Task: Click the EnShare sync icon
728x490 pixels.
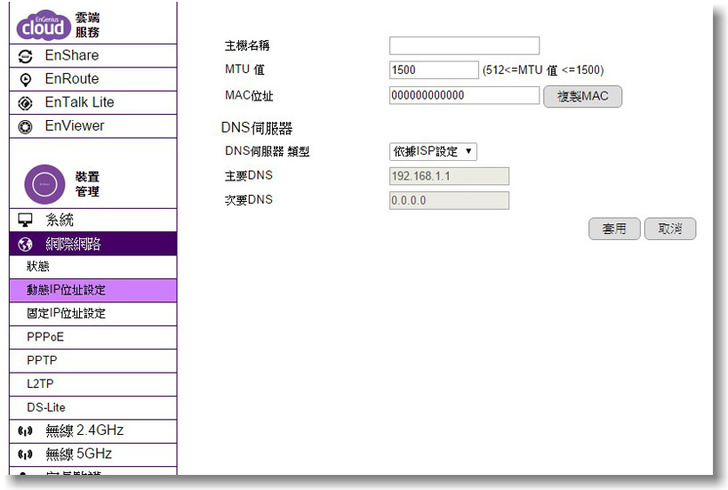Action: (x=26, y=56)
